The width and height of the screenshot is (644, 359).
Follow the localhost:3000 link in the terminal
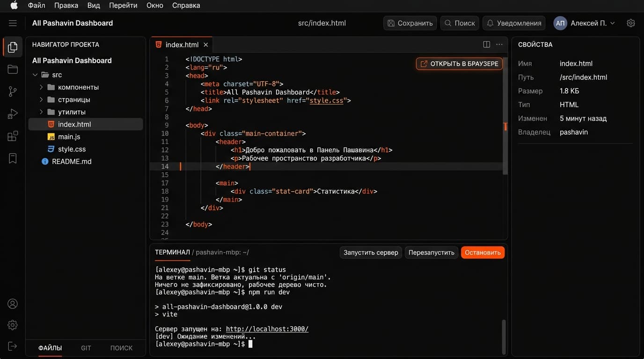click(267, 329)
